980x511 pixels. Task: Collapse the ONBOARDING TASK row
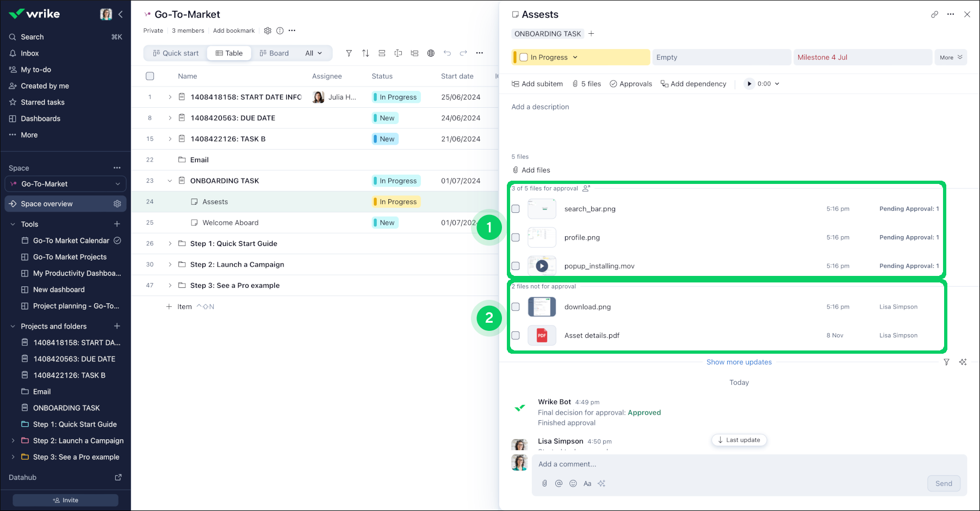[170, 181]
